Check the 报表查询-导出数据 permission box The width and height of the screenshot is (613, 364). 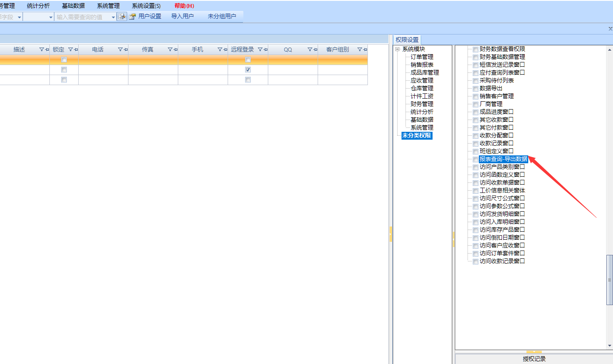pos(475,159)
